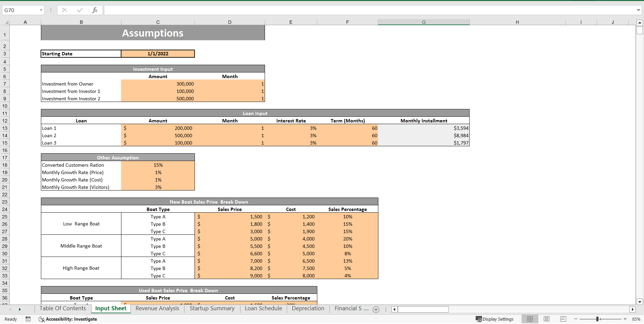Select the Starting Date value cell
The width and height of the screenshot is (644, 324).
(x=158, y=54)
